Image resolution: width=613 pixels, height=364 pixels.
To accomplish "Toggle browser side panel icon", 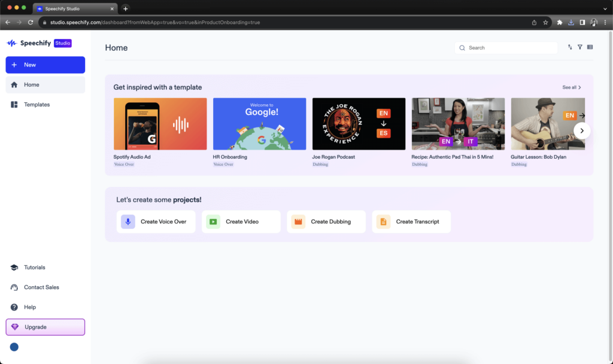I will coord(582,23).
